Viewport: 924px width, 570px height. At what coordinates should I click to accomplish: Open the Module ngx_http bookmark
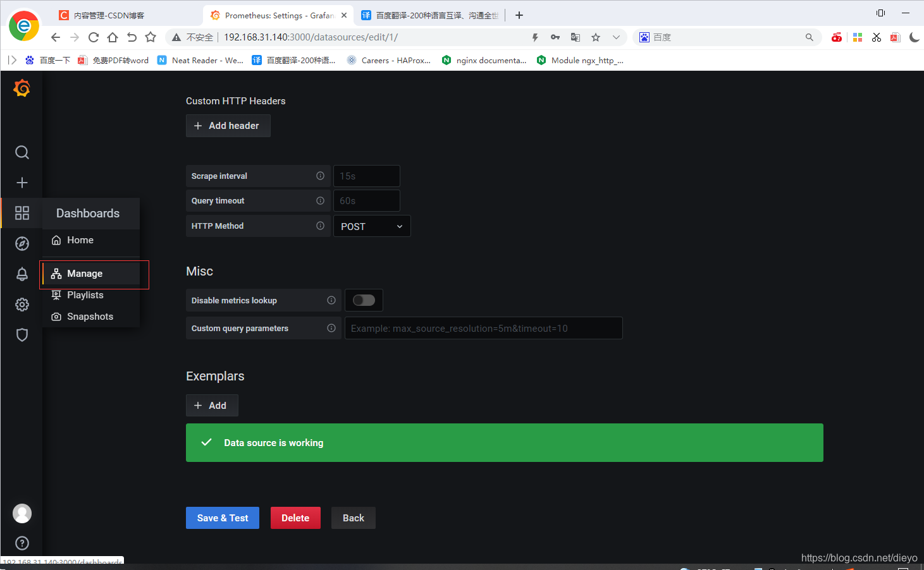click(x=580, y=60)
